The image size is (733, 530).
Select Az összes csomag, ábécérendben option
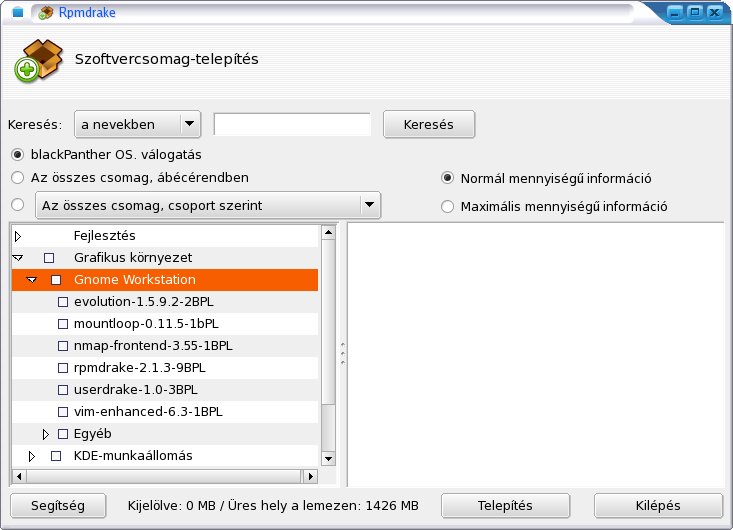18,178
